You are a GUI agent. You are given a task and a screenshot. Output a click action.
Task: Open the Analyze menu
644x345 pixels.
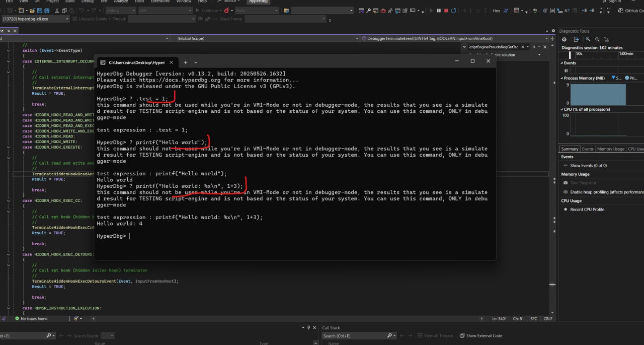tap(121, 2)
